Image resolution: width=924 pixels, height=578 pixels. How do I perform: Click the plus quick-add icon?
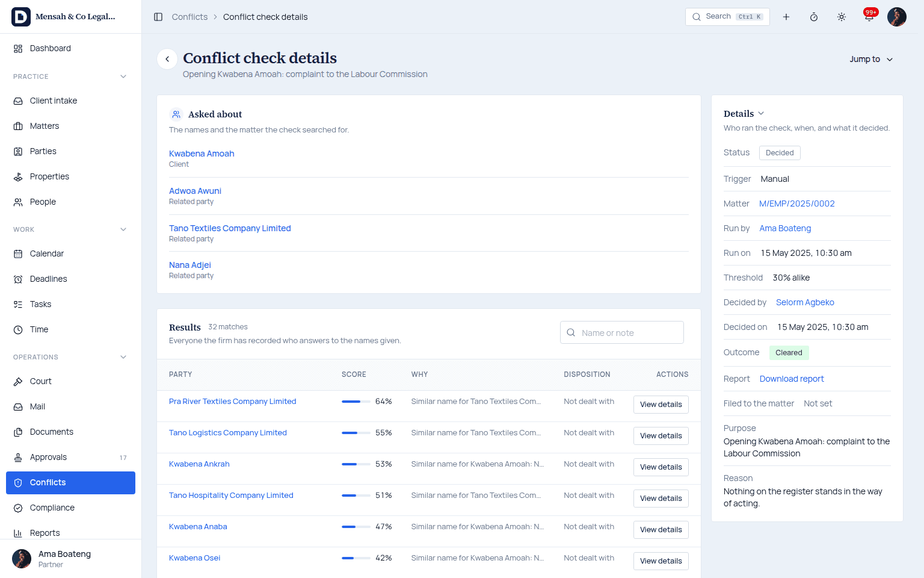click(x=786, y=17)
